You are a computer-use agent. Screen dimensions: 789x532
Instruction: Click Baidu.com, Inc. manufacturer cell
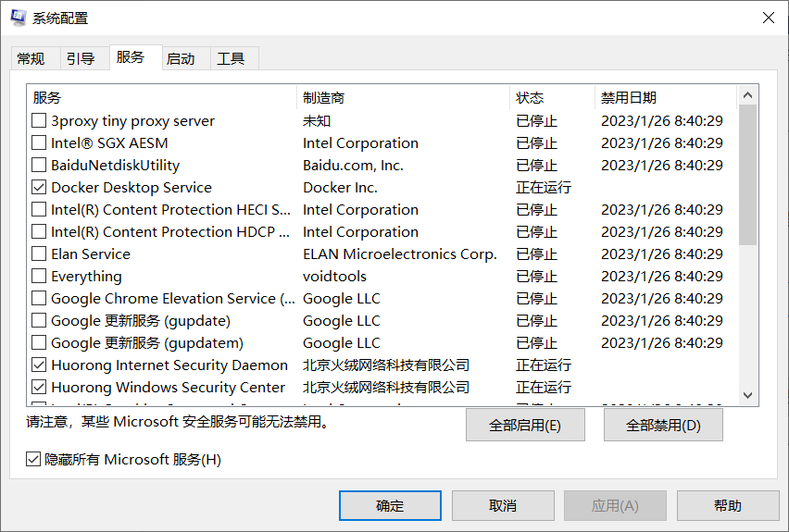353,165
